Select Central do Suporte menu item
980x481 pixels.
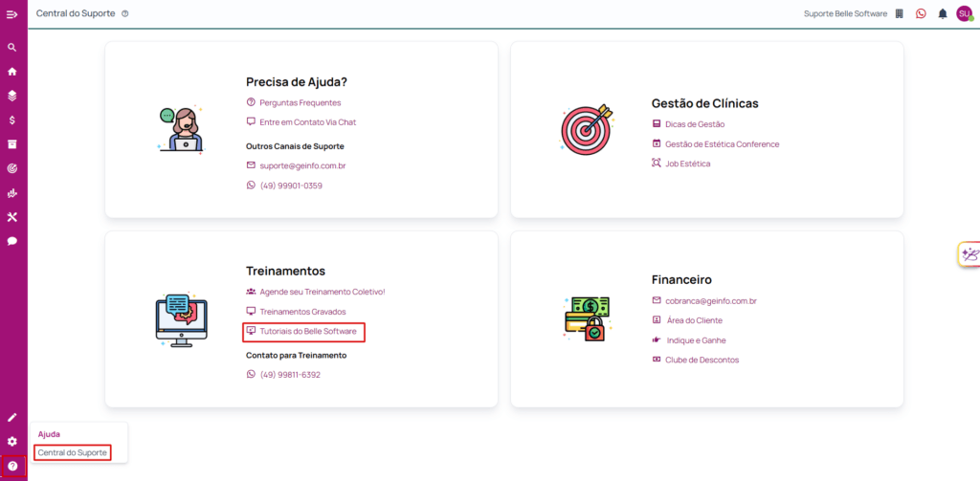(72, 452)
